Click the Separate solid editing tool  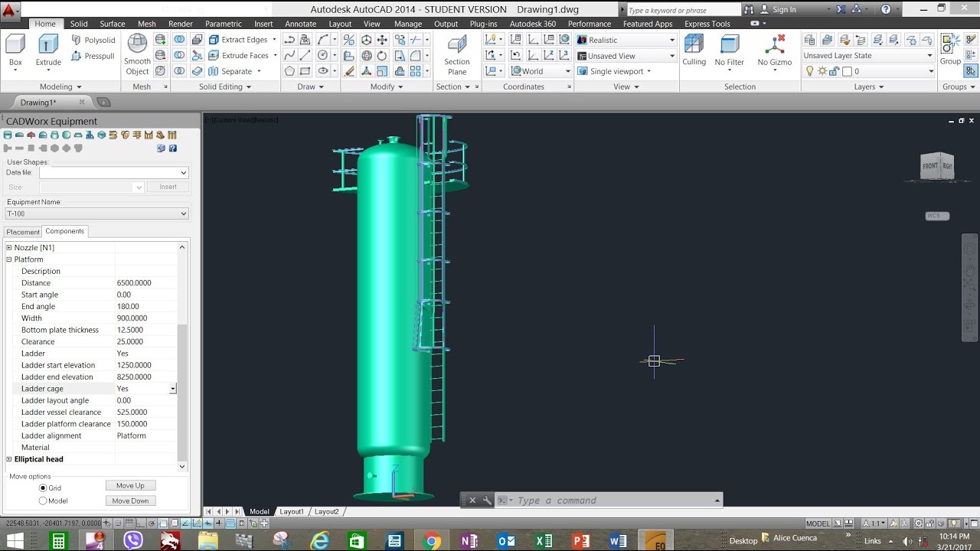click(230, 71)
